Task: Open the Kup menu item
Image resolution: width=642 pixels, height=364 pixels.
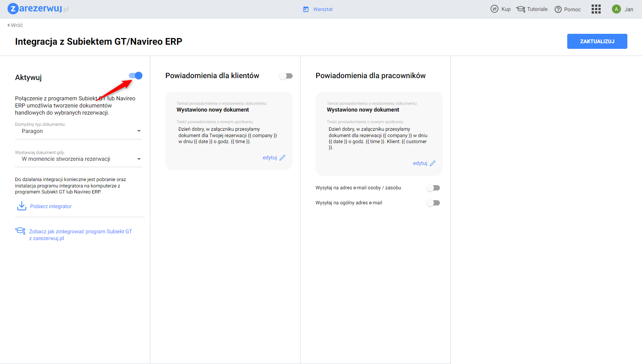Action: click(506, 9)
